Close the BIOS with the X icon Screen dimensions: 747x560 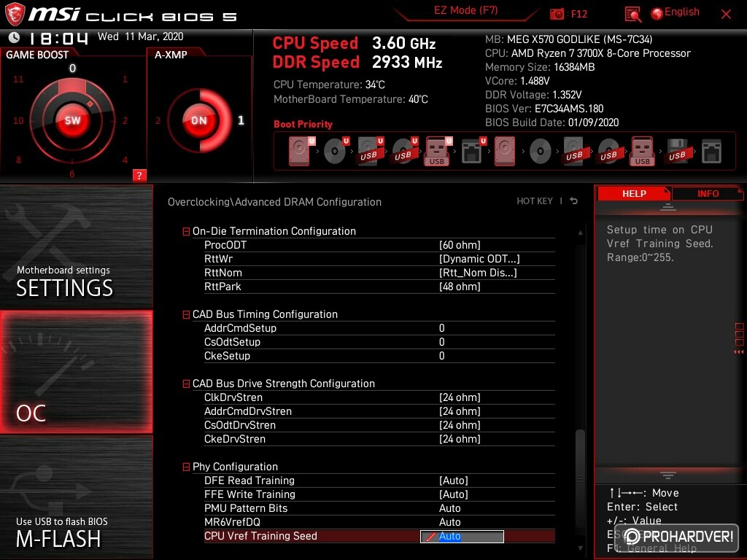726,15
